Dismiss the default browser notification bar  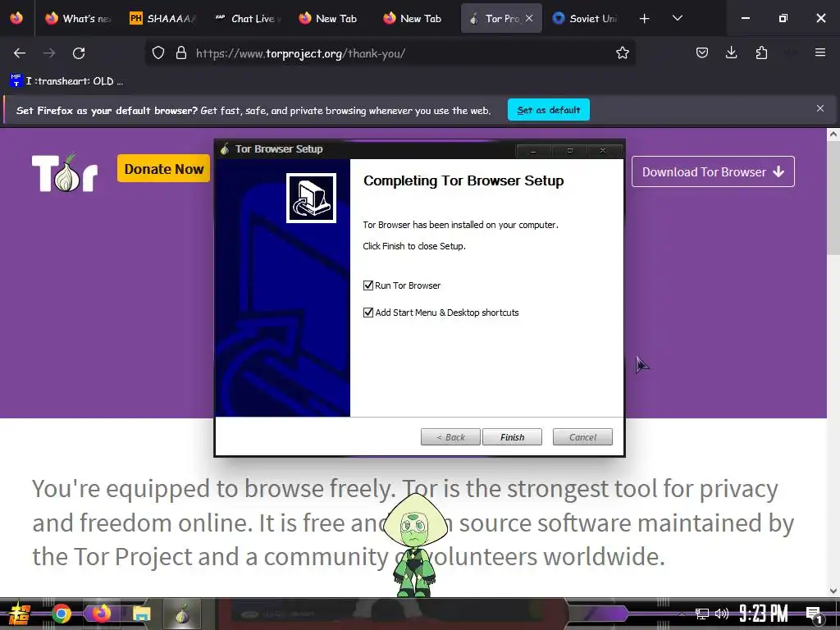point(820,109)
